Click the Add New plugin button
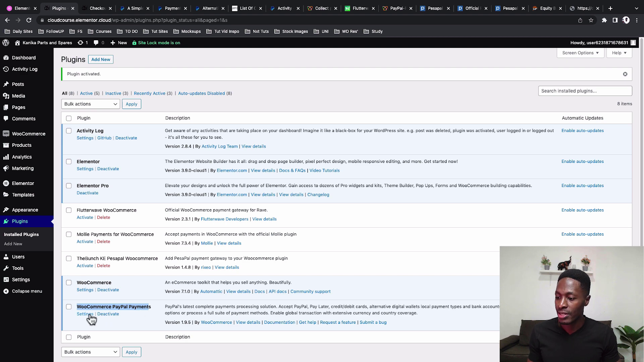 coord(101,60)
